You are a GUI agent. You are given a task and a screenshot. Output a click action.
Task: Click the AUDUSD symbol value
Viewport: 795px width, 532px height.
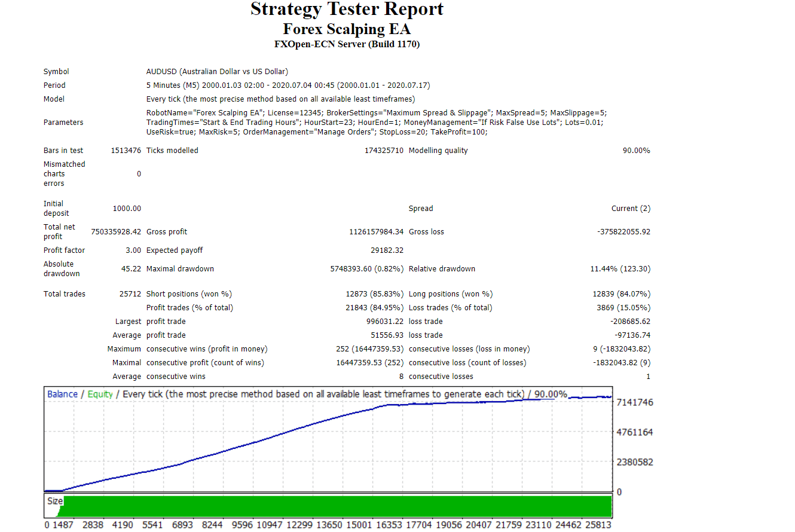pyautogui.click(x=217, y=72)
